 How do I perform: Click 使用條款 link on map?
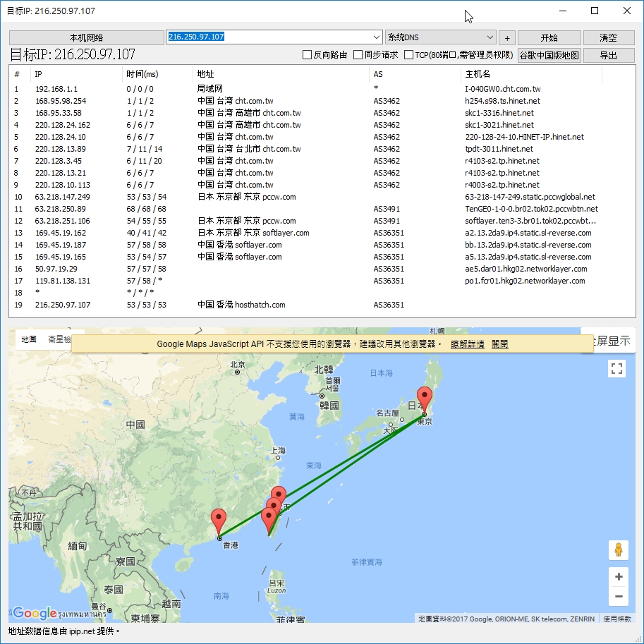tap(617, 619)
